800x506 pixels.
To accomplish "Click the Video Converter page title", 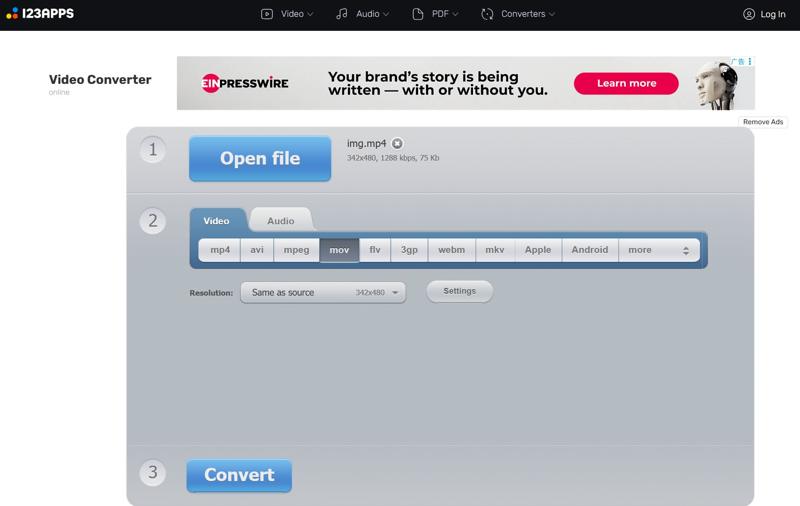I will [100, 80].
